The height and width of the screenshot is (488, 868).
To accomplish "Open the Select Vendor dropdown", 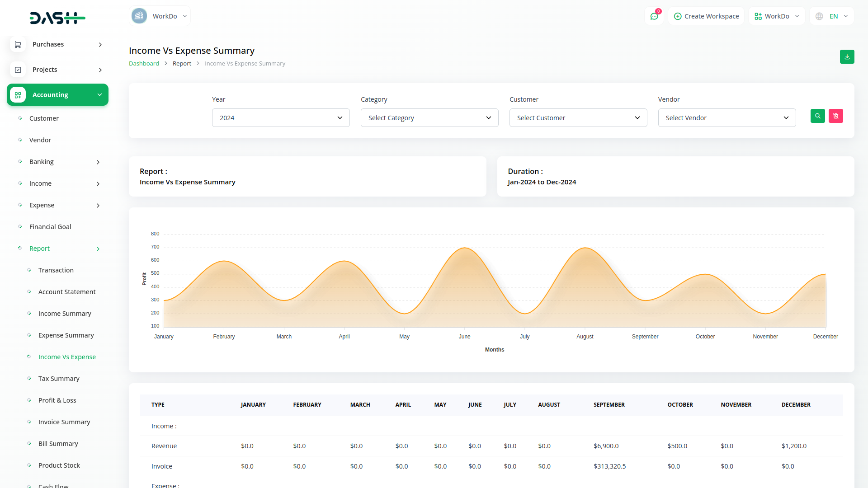I will 726,117.
